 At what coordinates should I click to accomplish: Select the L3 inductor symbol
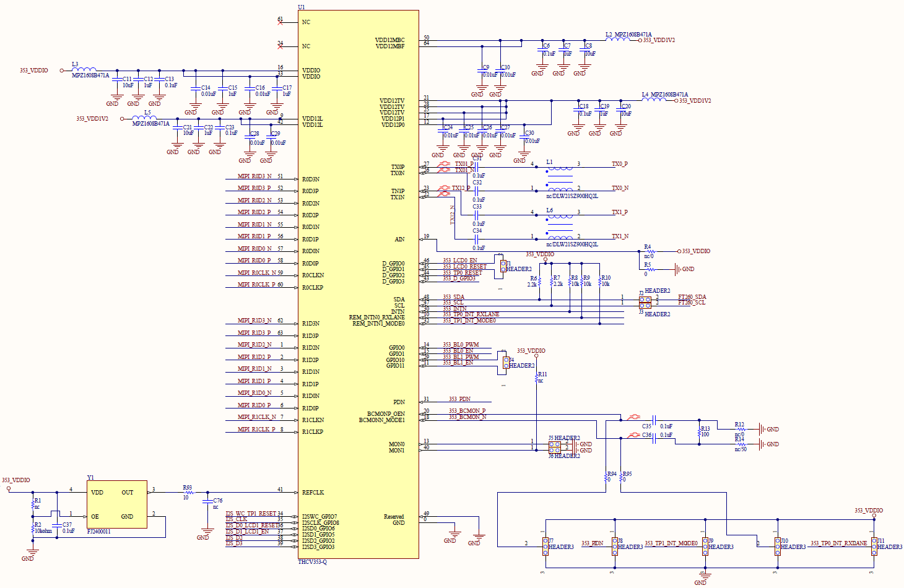click(84, 69)
